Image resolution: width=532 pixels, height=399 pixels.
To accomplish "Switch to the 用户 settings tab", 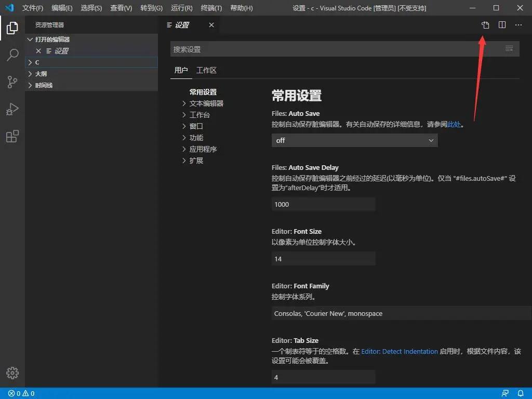I will (181, 70).
